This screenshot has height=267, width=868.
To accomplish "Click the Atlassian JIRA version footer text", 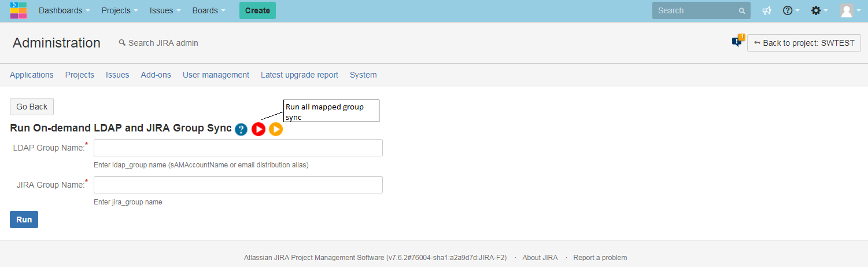I will 375,258.
